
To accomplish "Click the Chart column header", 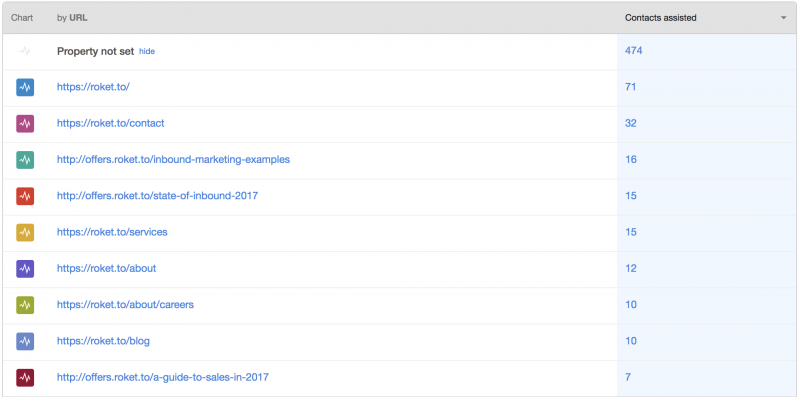I will [x=22, y=18].
